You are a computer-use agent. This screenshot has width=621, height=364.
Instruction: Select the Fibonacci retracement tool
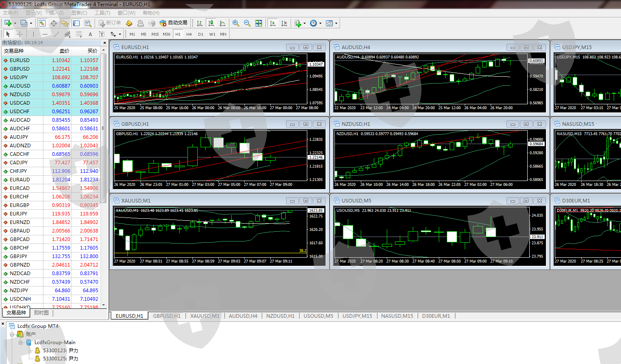[x=79, y=34]
